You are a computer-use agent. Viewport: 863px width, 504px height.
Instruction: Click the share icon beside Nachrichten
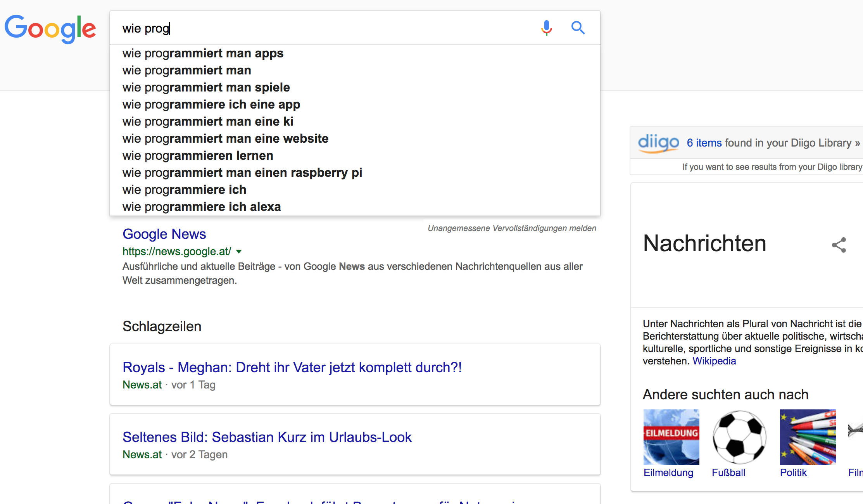tap(839, 245)
